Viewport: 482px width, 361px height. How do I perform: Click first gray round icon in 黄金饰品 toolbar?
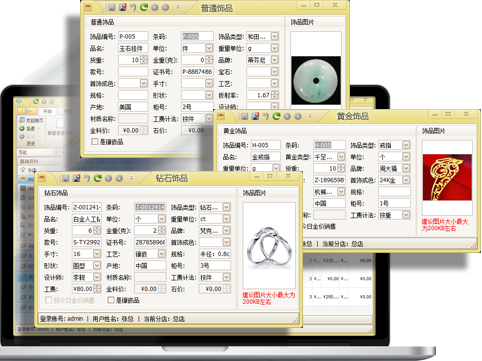[287, 116]
